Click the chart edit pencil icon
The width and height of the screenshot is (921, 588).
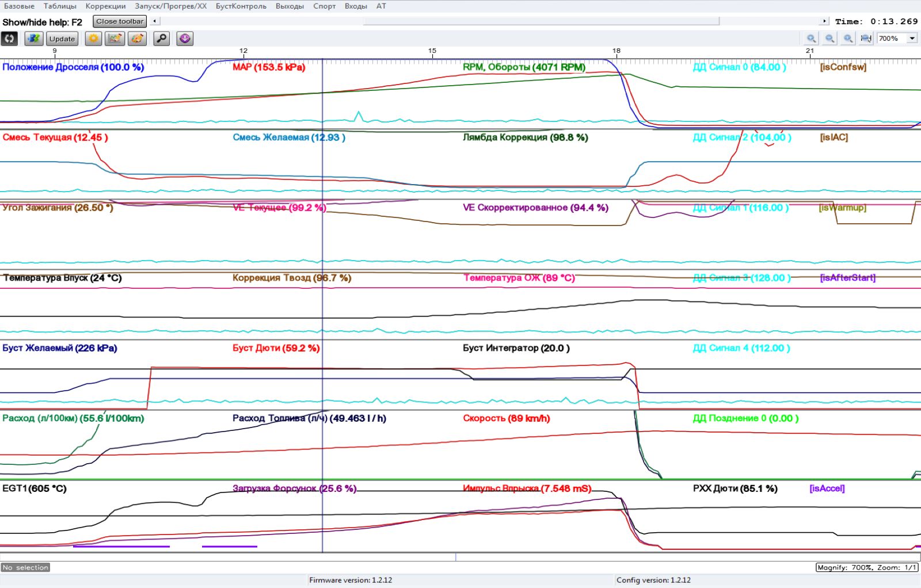(x=115, y=39)
